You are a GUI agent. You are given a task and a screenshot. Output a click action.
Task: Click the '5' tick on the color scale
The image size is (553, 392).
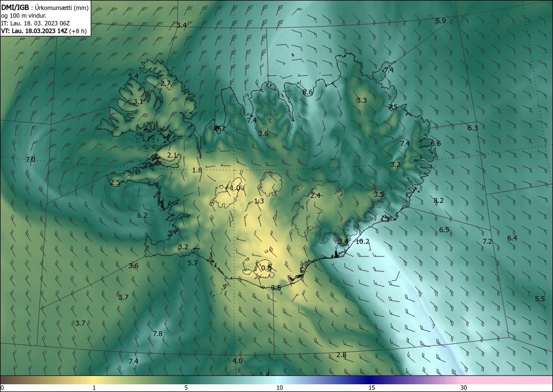point(186,388)
